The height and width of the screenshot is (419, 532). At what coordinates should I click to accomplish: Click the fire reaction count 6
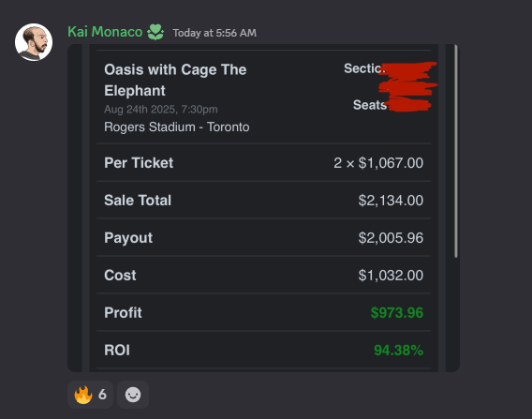tap(102, 395)
